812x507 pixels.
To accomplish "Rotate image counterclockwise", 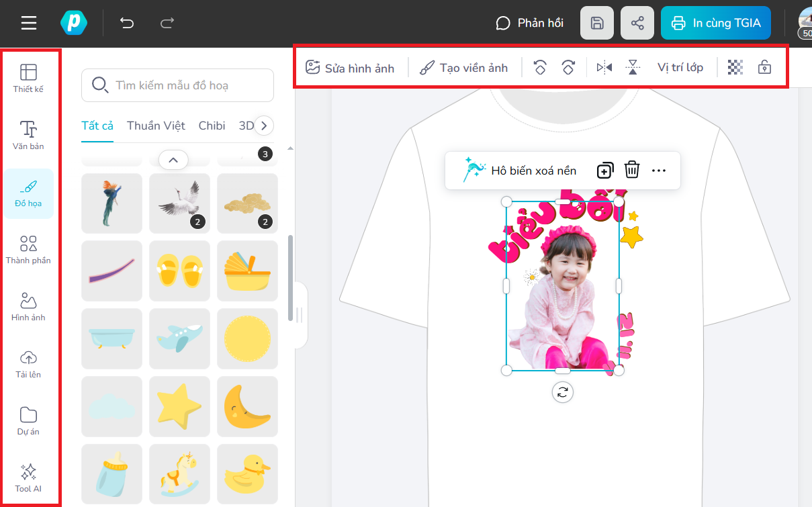I will click(x=540, y=67).
